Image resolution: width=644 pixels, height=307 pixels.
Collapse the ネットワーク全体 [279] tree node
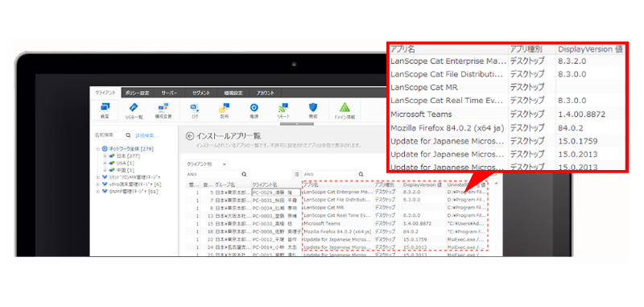[97, 149]
